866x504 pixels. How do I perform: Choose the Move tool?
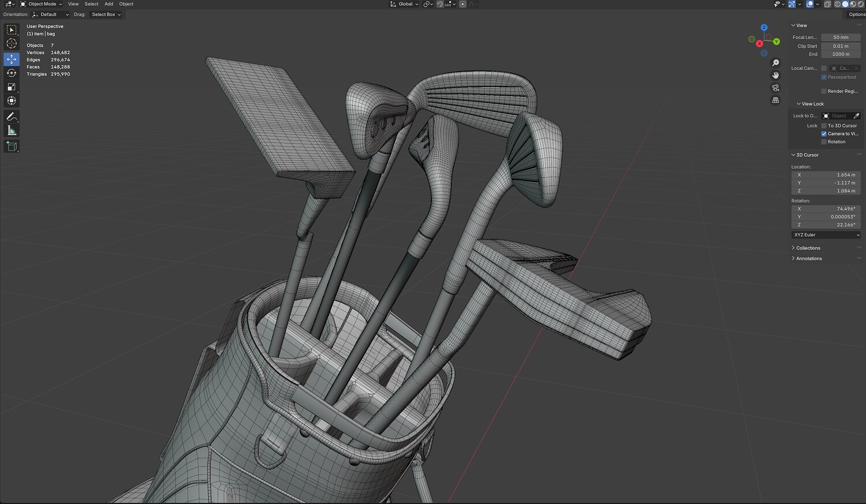(12, 59)
